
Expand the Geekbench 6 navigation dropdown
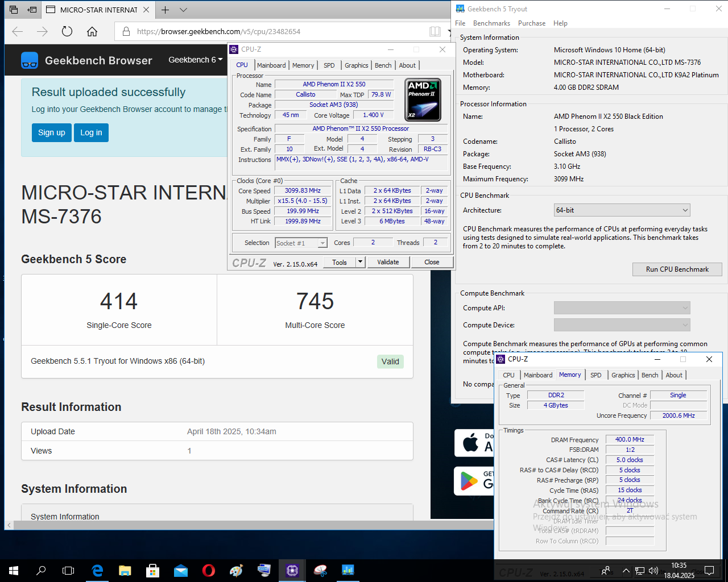pyautogui.click(x=195, y=60)
